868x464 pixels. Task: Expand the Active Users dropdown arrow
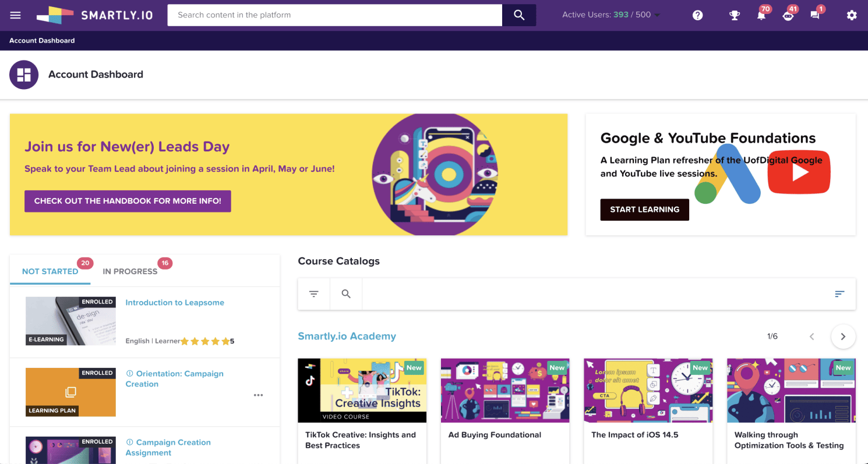tap(657, 15)
